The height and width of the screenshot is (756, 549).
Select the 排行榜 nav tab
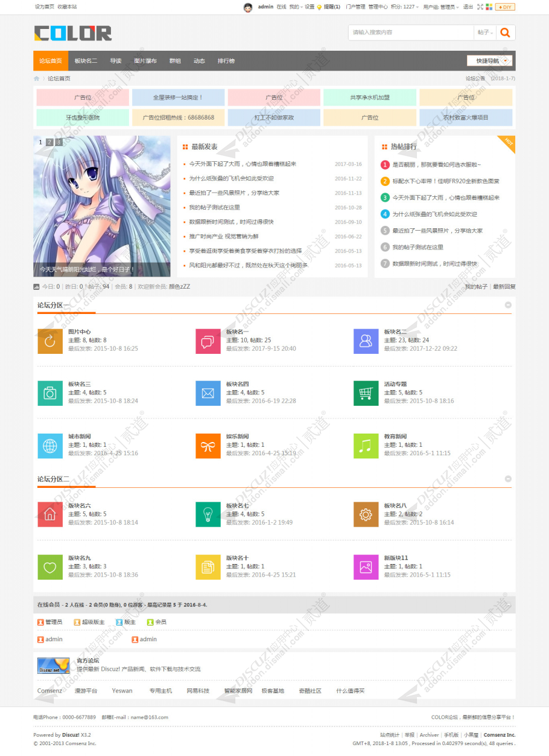(x=226, y=60)
